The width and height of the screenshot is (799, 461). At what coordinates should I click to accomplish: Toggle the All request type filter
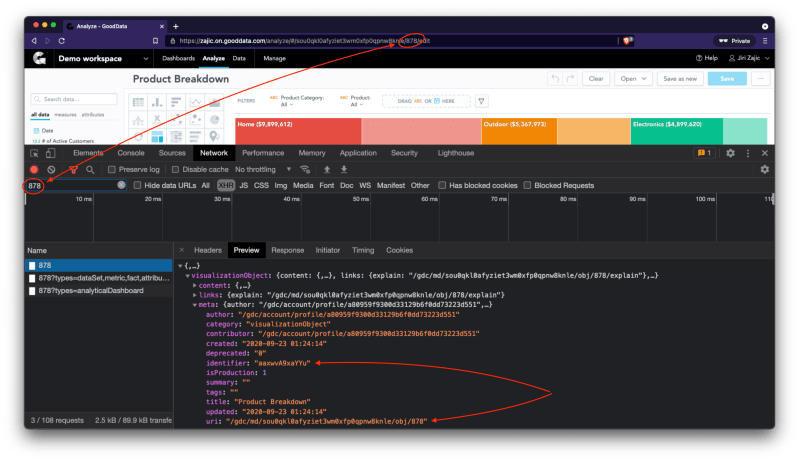[x=205, y=185]
